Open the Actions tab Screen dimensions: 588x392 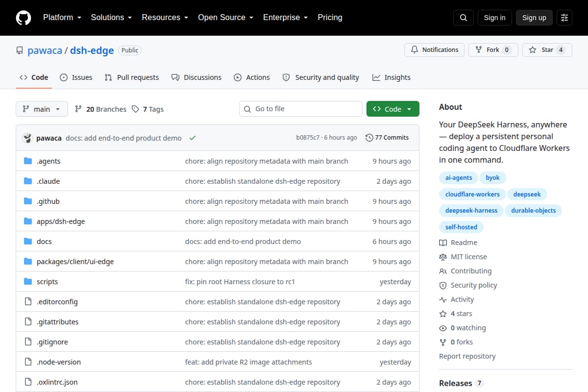[x=252, y=77]
